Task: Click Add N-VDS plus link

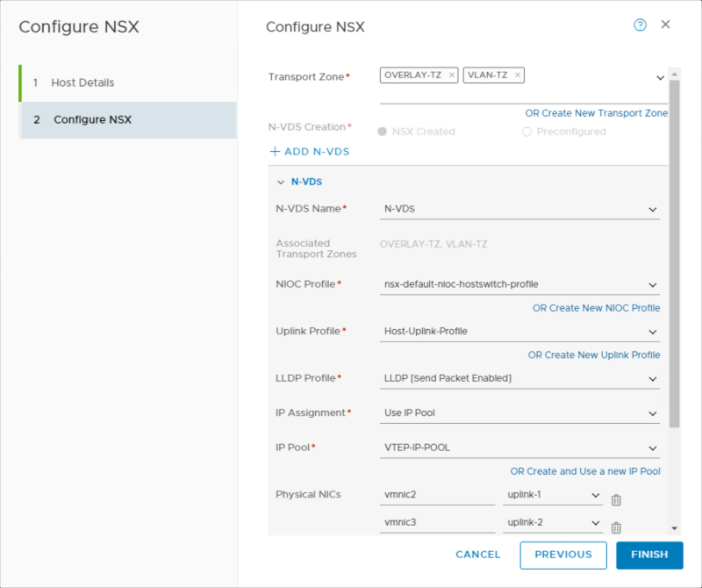Action: [x=310, y=152]
